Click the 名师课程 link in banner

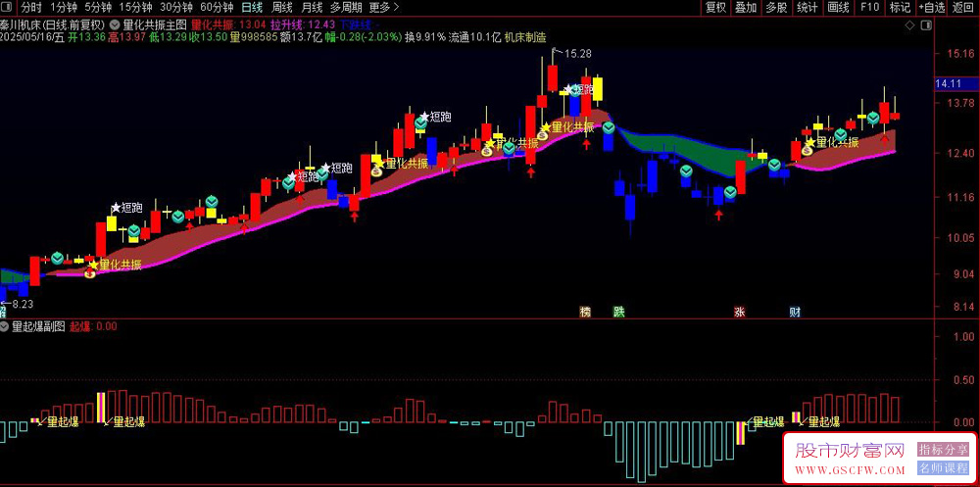point(943,467)
